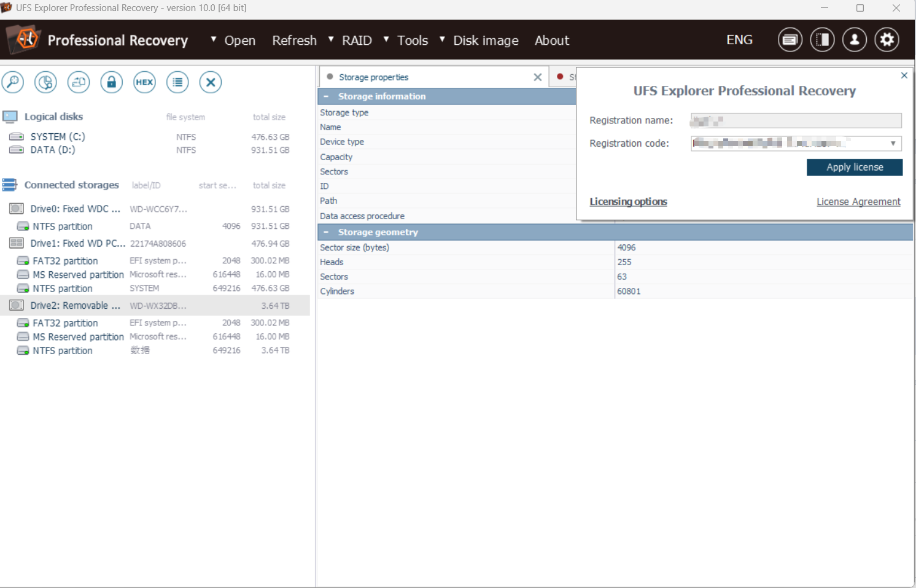916x588 pixels.
Task: Click the Data access procedure row
Action: click(447, 216)
